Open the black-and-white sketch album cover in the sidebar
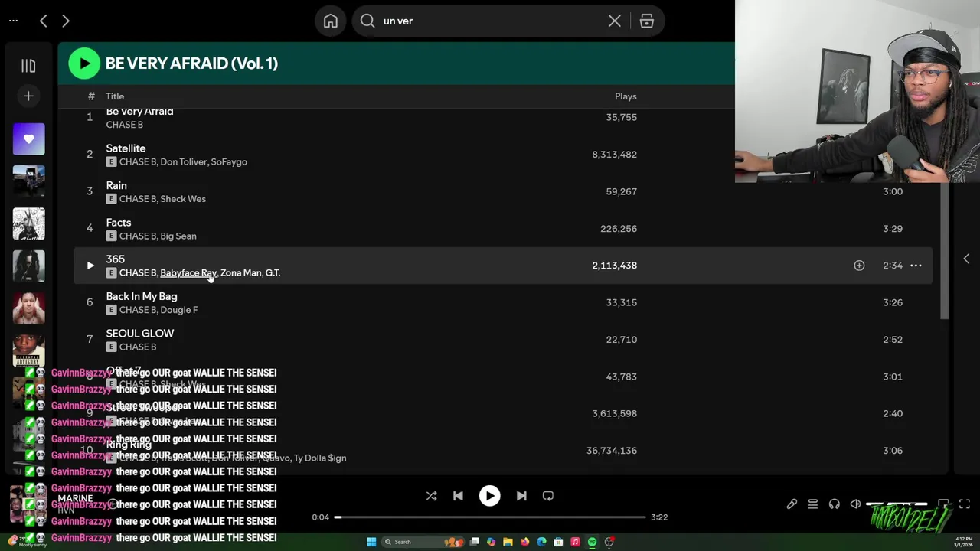The width and height of the screenshot is (980, 551). point(28,223)
